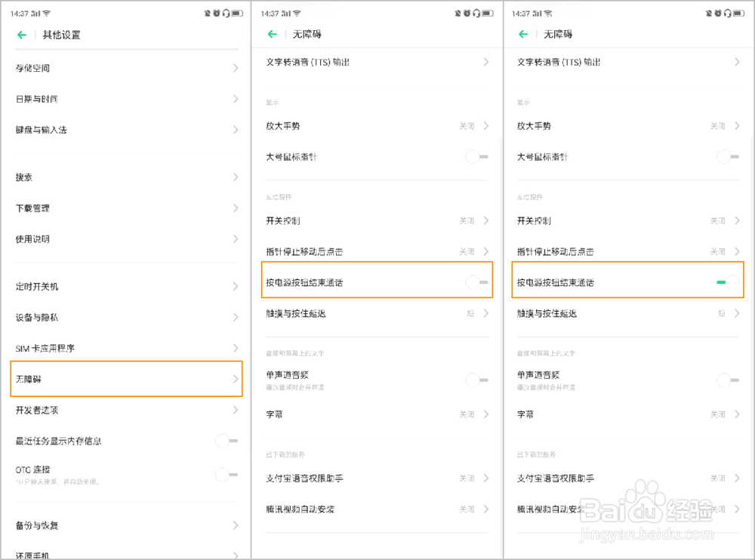The height and width of the screenshot is (560, 755).
Task: Toggle 单声道音频 slider switch in middle screen
Action: [476, 380]
